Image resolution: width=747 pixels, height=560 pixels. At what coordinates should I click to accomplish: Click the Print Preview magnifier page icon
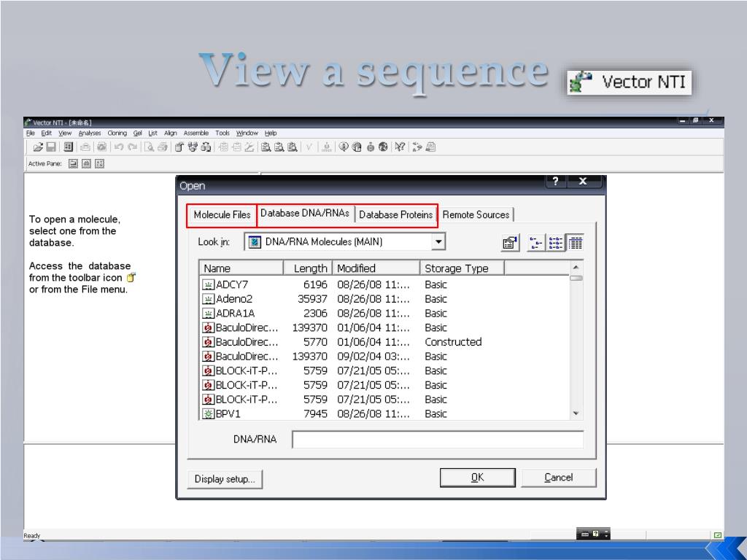tap(149, 147)
